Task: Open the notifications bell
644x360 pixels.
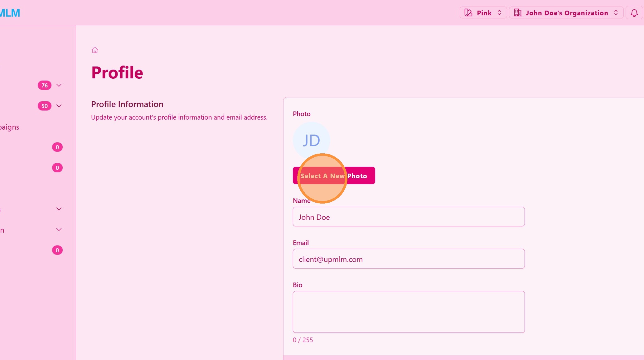Action: 634,13
